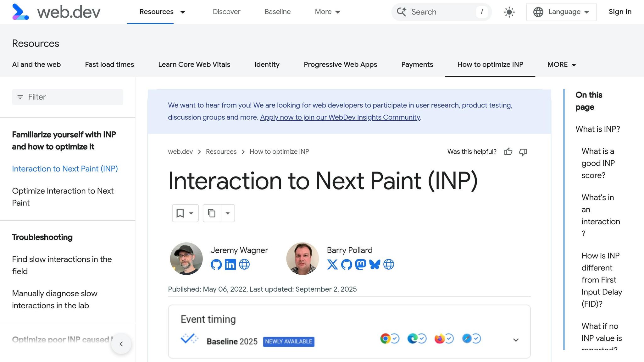Click the thumbs down not helpful icon
Viewport: 644px width, 362px height.
pos(523,152)
